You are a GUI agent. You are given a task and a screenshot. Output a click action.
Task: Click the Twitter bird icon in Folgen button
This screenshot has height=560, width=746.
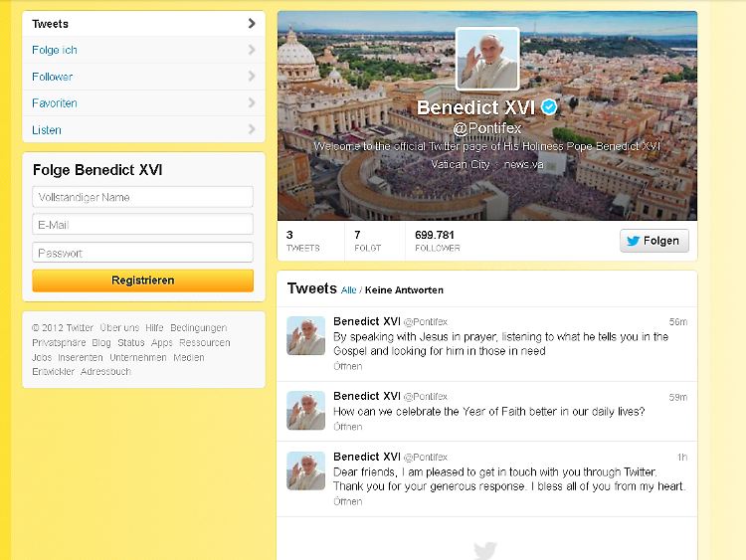click(633, 241)
